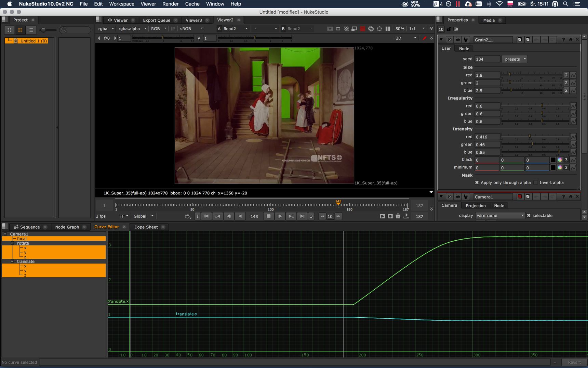Switch to the Dope Sheet tab

146,227
